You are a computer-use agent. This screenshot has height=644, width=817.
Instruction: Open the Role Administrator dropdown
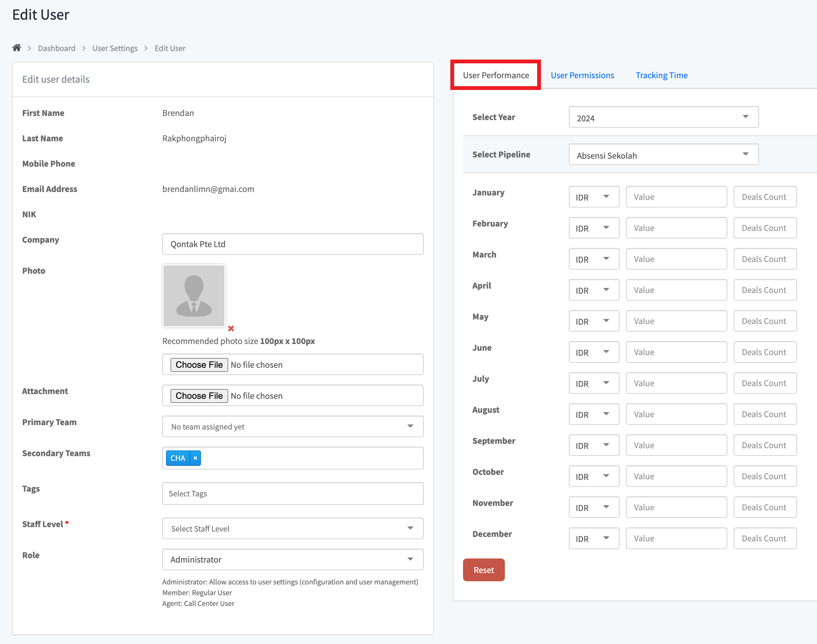pos(292,559)
